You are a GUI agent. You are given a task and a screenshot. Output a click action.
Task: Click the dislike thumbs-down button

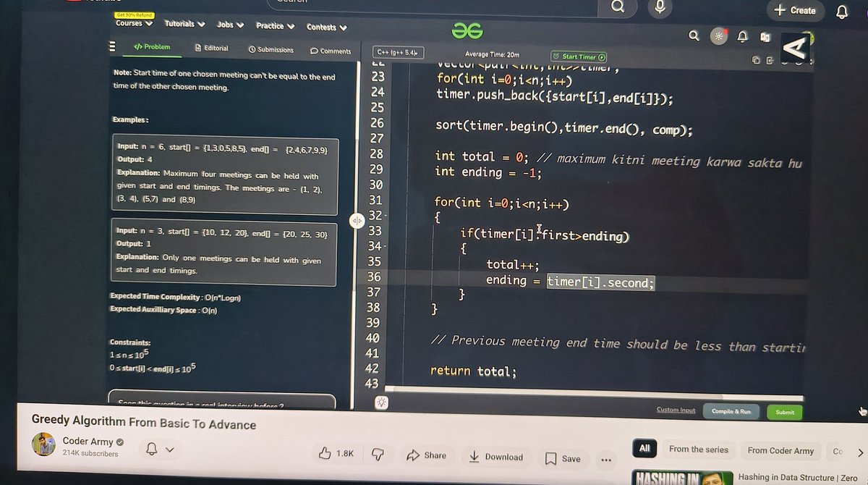click(x=377, y=455)
